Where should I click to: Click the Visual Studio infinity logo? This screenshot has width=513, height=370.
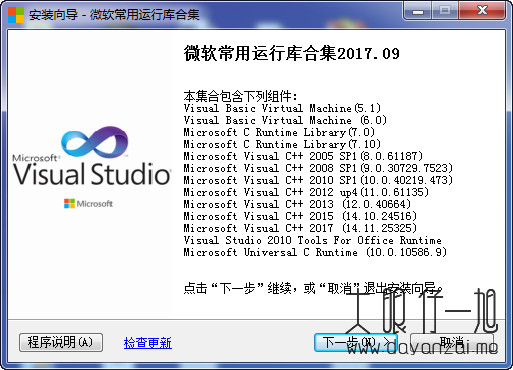95,143
